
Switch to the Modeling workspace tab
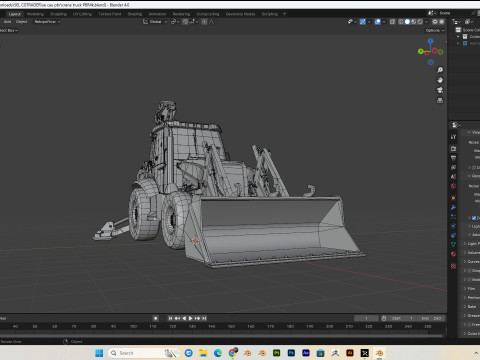tap(35, 14)
